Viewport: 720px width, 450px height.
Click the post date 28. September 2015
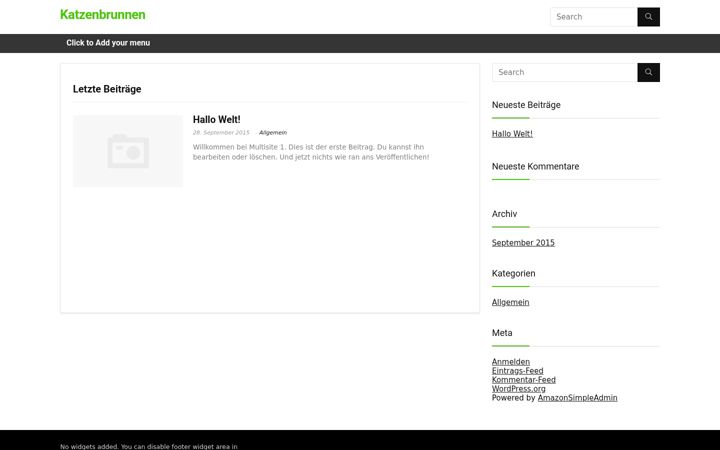click(x=221, y=133)
